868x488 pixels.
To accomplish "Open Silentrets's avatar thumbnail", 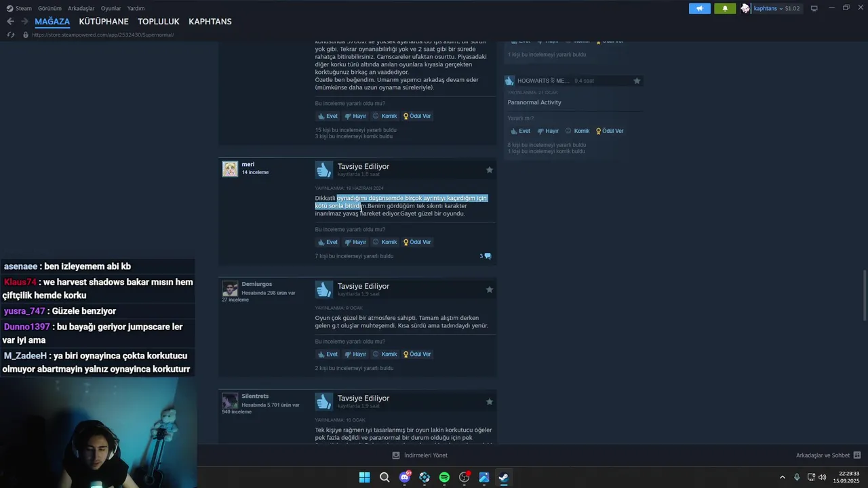I will click(x=230, y=401).
